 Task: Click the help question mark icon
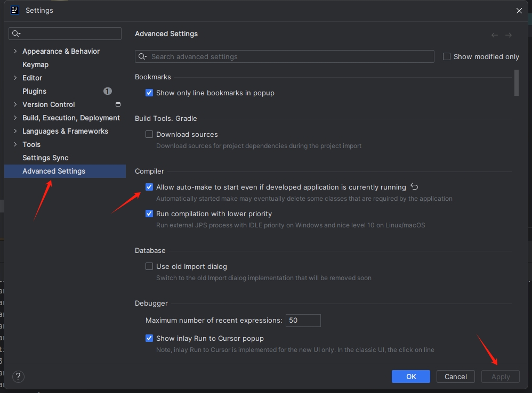point(18,376)
